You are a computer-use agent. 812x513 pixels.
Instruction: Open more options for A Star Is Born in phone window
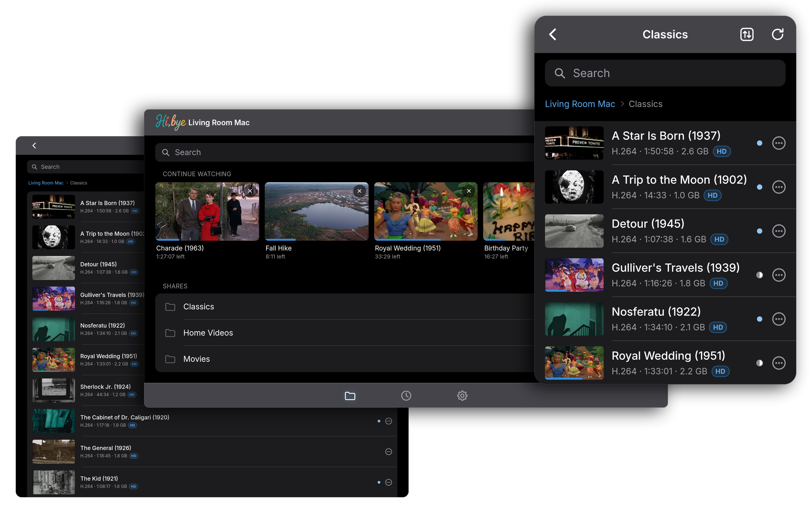point(779,143)
